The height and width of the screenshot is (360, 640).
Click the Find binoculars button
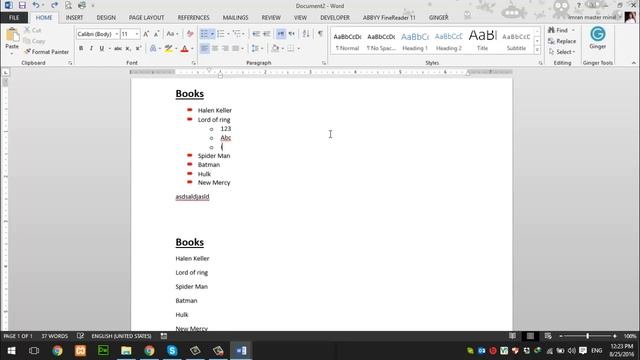click(x=559, y=30)
